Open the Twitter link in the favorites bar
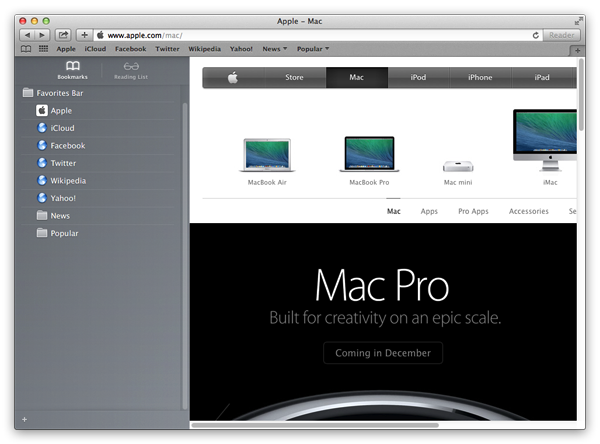Viewport: 600px width, 444px height. pyautogui.click(x=167, y=49)
